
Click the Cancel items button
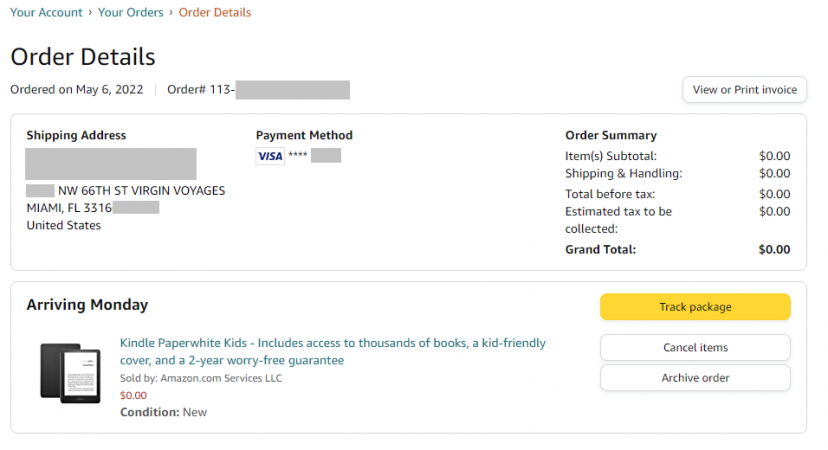pyautogui.click(x=695, y=348)
